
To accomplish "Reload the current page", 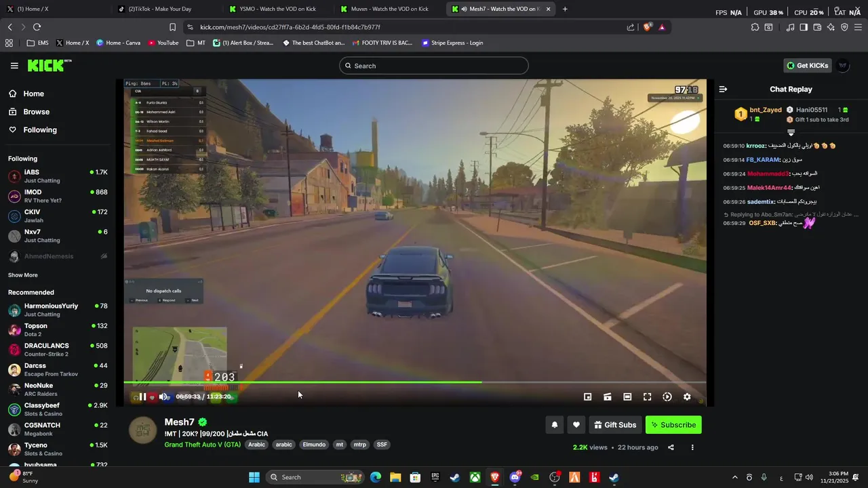I will (37, 27).
